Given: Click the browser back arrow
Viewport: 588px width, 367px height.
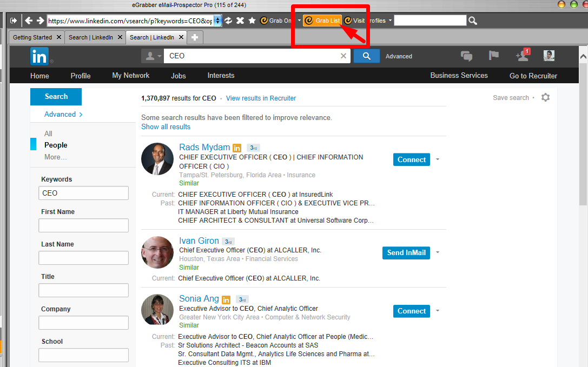Looking at the screenshot, I should (29, 21).
